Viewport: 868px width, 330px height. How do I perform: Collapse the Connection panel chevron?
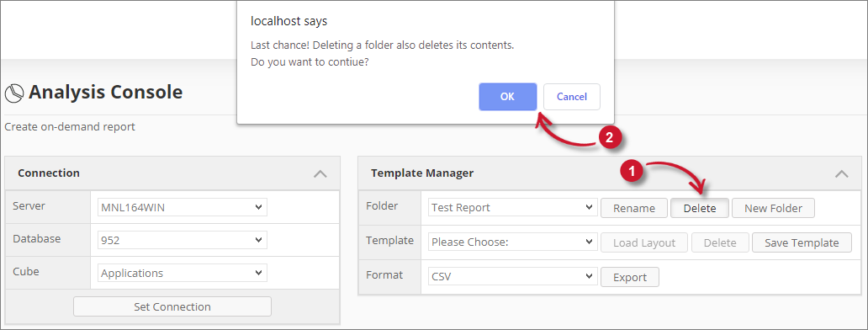pos(320,173)
